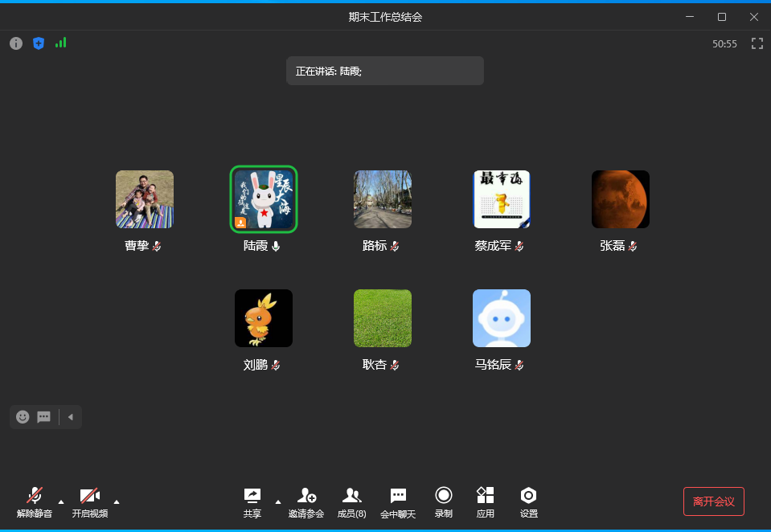Image resolution: width=771 pixels, height=532 pixels.
Task: Turn on camera with 开启视频
Action: [x=89, y=501]
